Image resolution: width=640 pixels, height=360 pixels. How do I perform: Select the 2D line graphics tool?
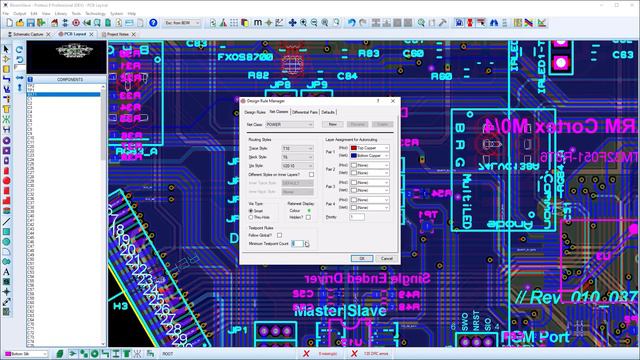coord(6,222)
